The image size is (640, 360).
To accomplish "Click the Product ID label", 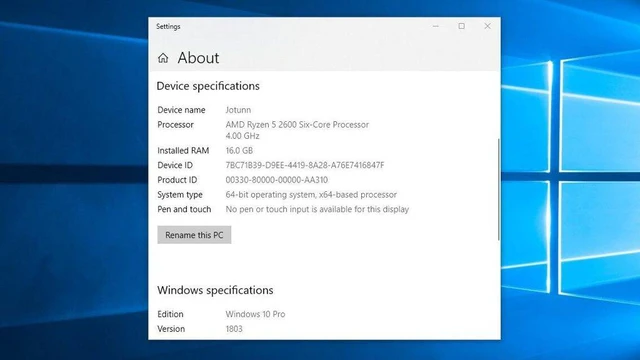I will (177, 180).
